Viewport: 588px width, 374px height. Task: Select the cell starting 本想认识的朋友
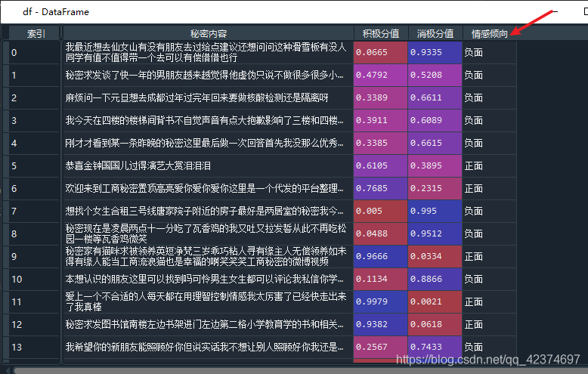[208, 280]
